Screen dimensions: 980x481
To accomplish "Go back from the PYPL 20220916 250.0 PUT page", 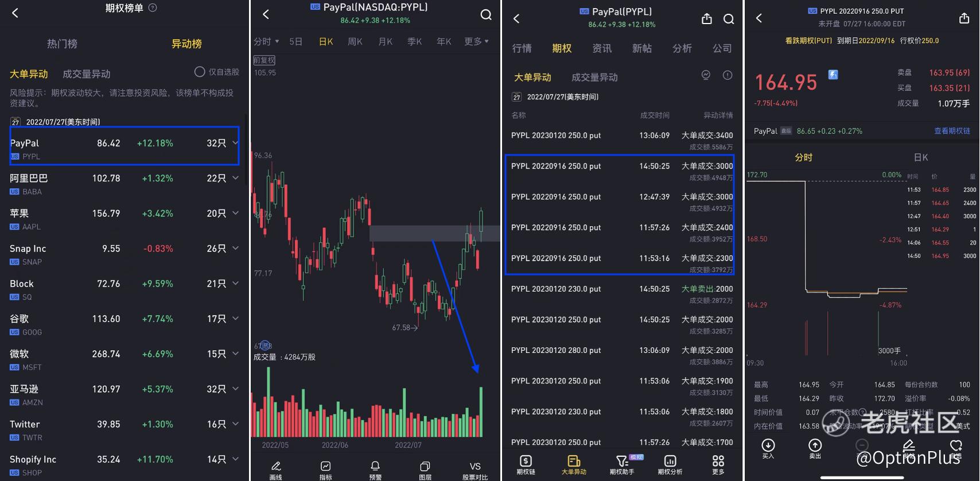I will coord(759,18).
